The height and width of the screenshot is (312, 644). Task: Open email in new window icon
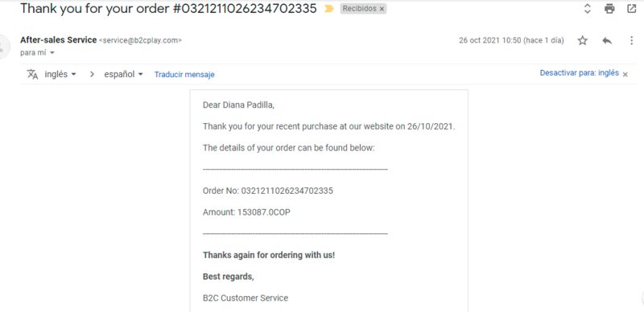point(632,9)
